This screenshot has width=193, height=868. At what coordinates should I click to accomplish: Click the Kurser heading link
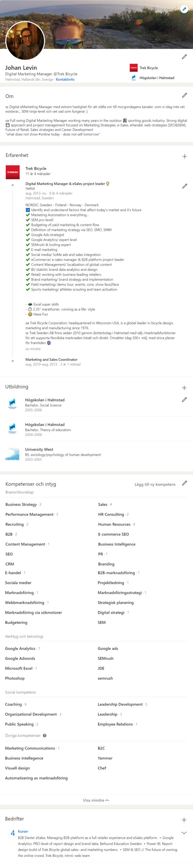(23, 831)
